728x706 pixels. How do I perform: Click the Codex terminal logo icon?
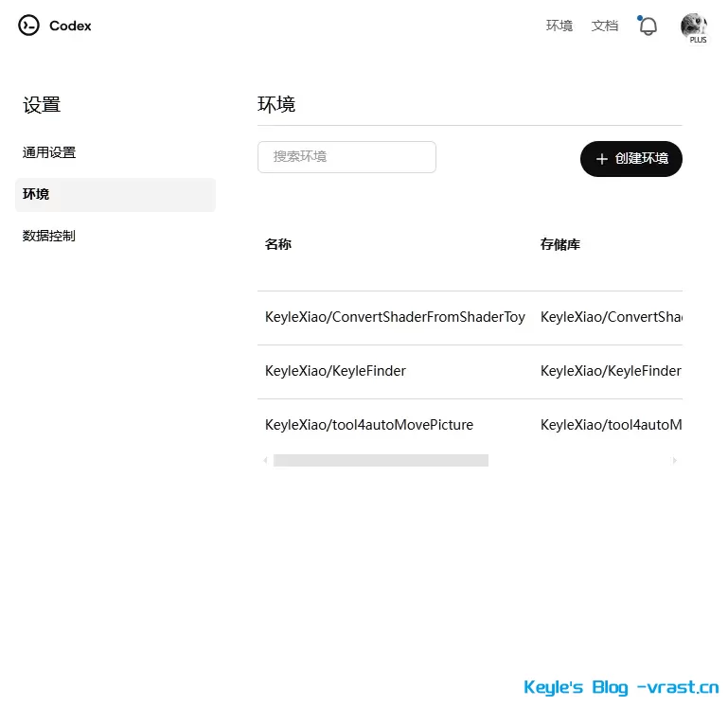(28, 25)
